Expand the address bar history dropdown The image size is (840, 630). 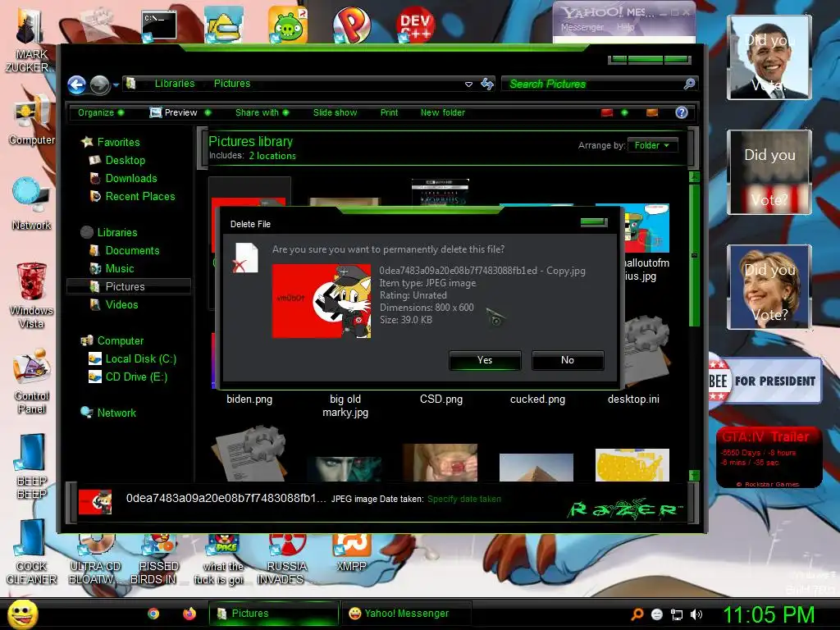pyautogui.click(x=468, y=84)
